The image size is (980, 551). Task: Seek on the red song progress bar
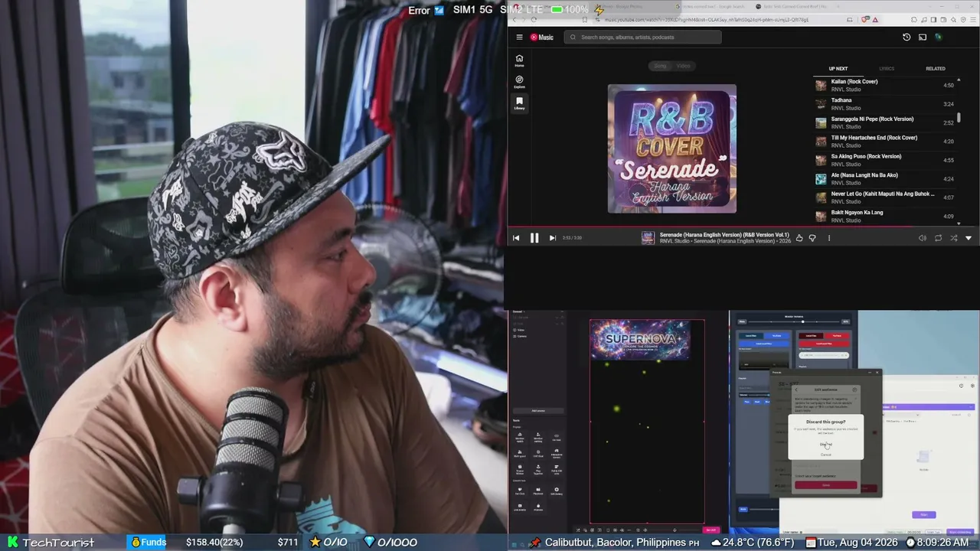pos(743,227)
